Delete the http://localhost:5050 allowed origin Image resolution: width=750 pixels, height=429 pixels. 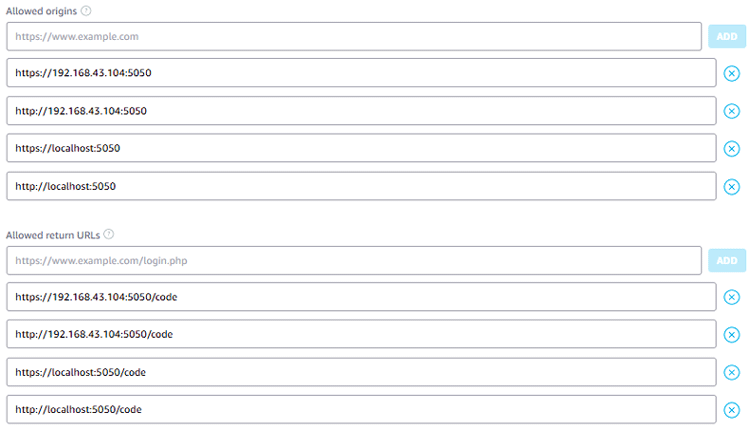coord(731,187)
